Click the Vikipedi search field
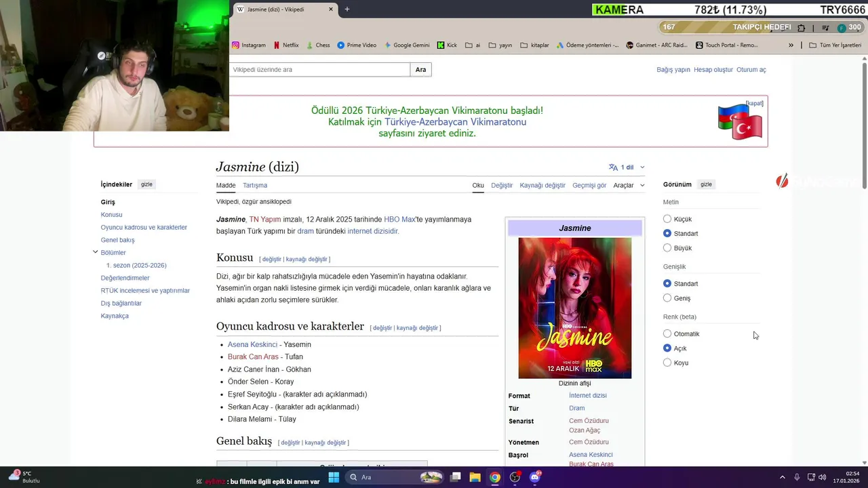The width and height of the screenshot is (868, 488). pos(319,70)
